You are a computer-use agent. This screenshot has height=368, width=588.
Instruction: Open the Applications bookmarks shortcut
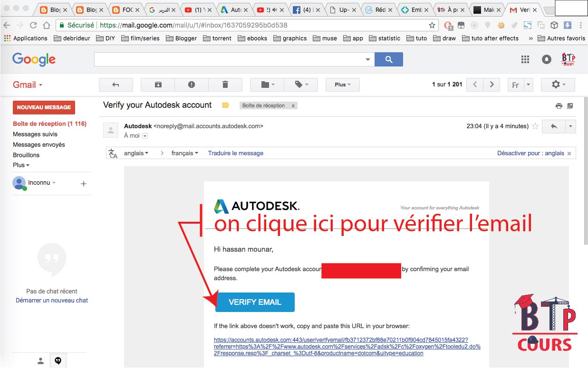tap(26, 38)
